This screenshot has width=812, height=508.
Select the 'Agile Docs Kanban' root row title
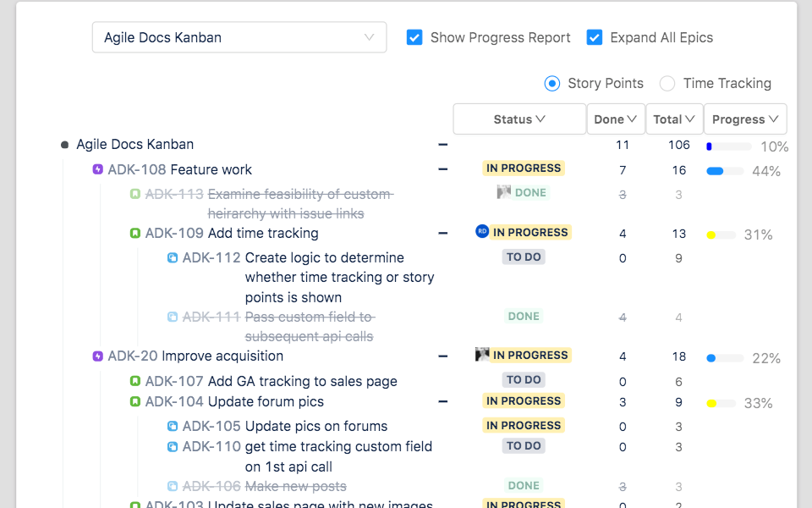pyautogui.click(x=135, y=145)
